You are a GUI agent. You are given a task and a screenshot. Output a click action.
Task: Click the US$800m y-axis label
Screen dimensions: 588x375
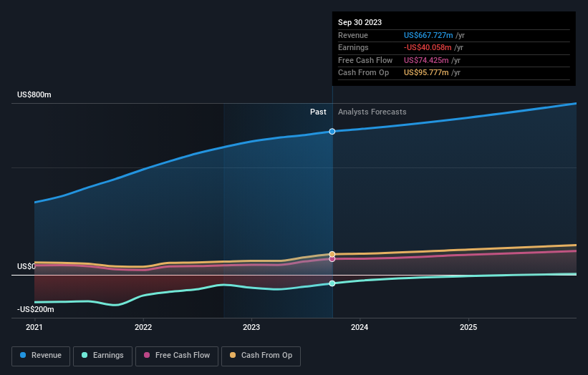[x=34, y=94]
